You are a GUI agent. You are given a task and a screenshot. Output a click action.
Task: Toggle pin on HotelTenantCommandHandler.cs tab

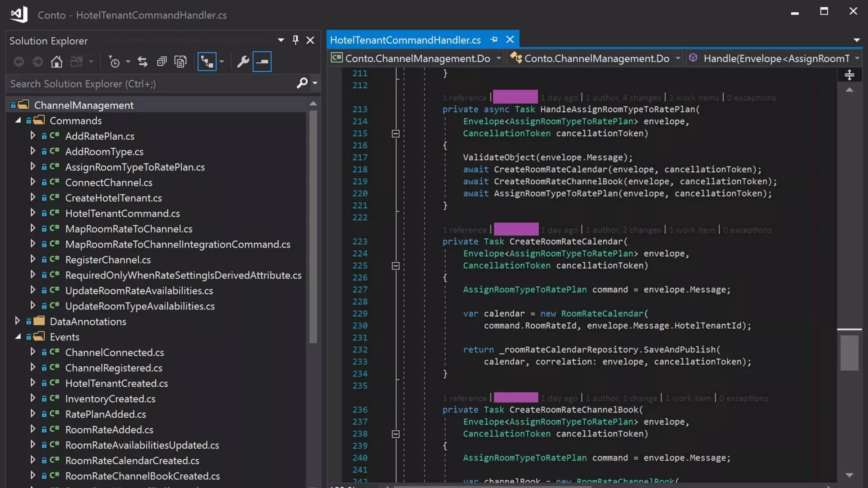494,40
